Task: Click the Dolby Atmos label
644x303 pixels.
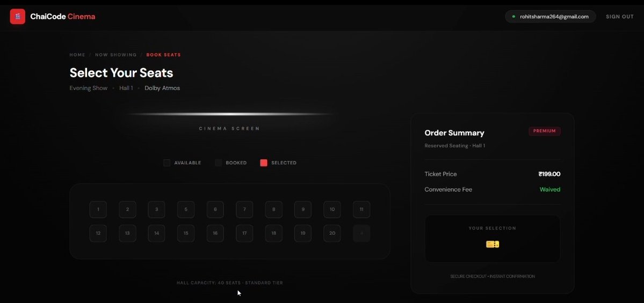Action: point(162,88)
